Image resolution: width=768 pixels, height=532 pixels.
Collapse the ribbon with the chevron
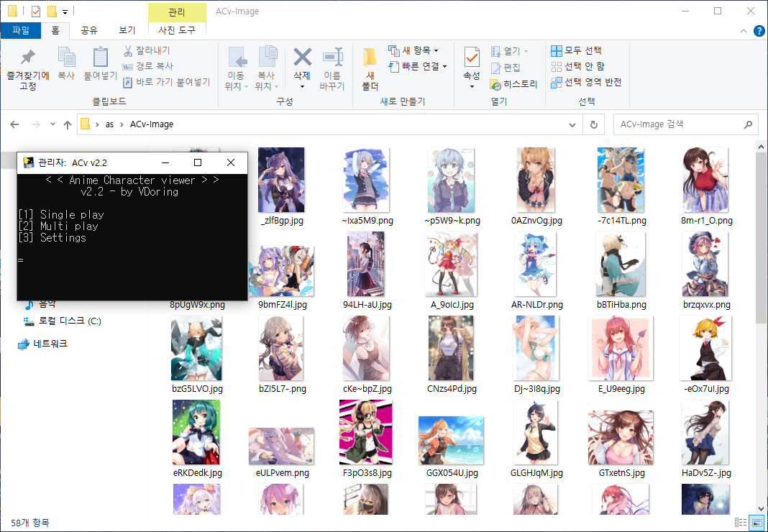[744, 31]
